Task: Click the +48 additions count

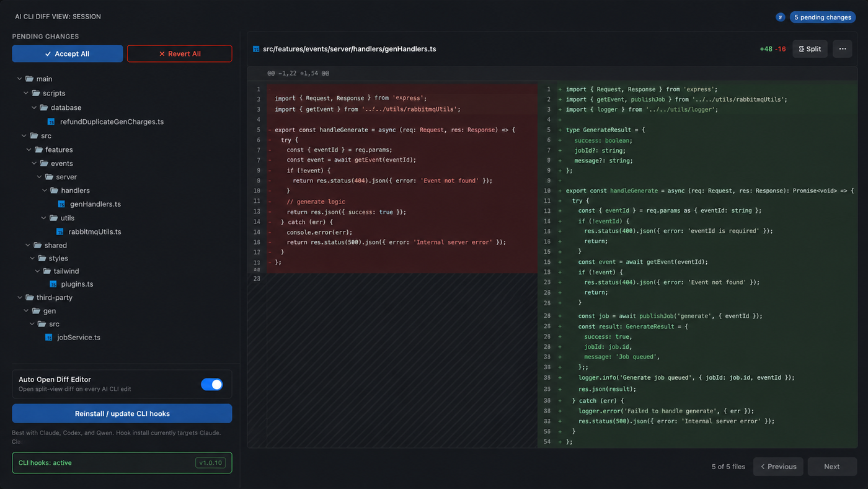Action: tap(766, 49)
